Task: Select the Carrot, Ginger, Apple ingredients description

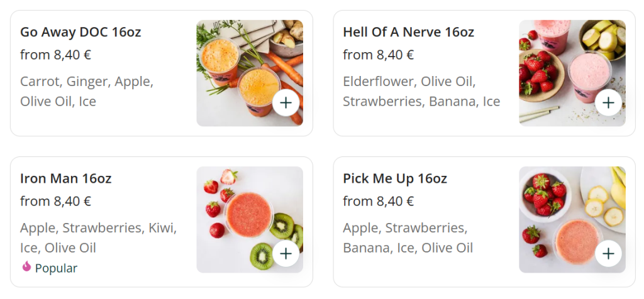Action: tap(87, 91)
